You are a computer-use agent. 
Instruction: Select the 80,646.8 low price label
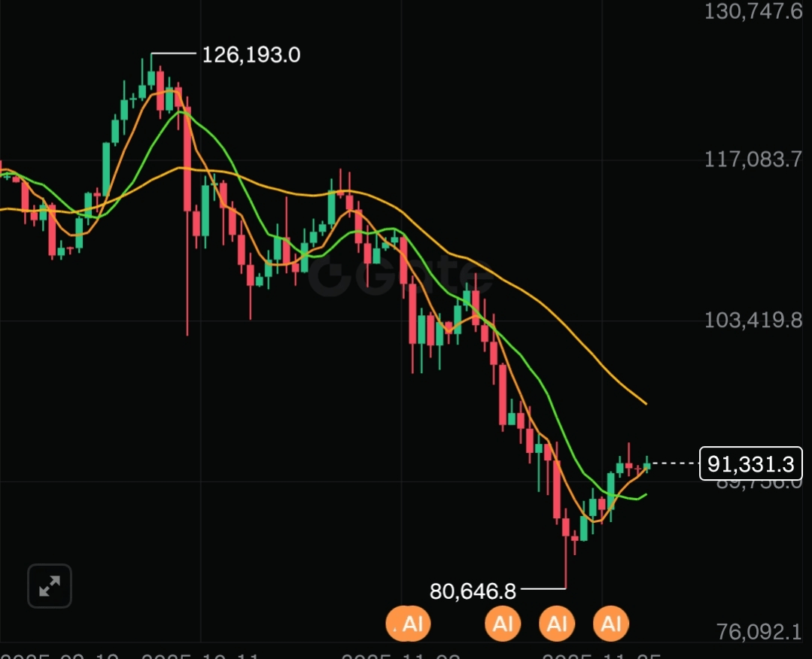(473, 591)
